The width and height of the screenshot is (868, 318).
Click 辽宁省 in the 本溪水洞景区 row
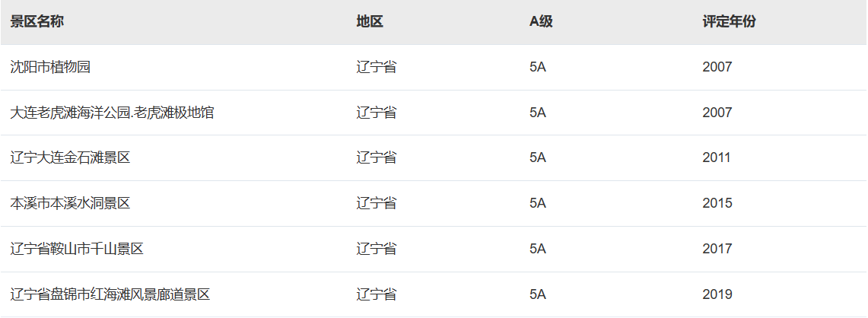pos(377,203)
